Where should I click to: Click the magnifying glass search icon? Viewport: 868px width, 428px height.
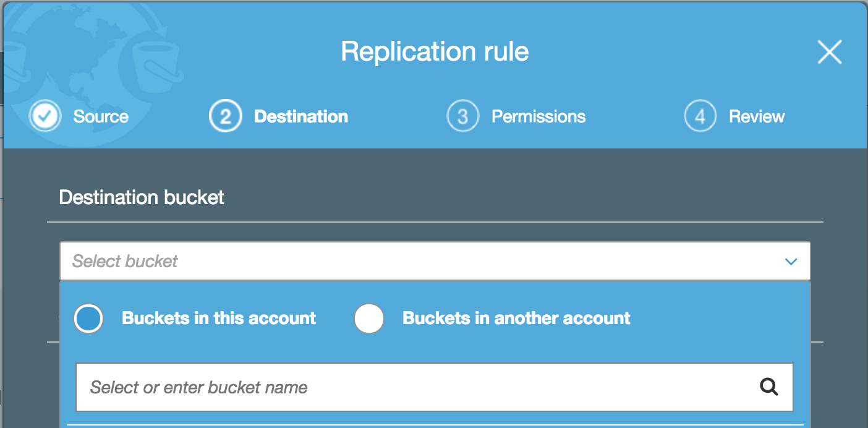(768, 387)
